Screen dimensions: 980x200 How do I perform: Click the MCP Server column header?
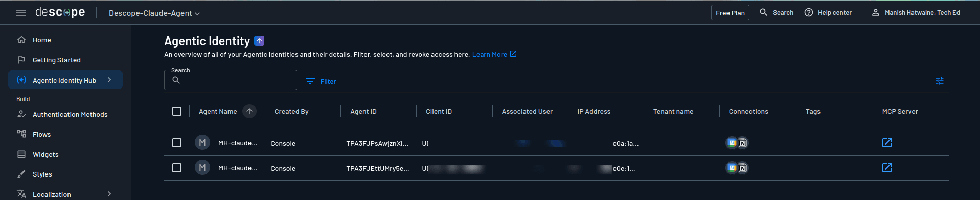pyautogui.click(x=900, y=111)
